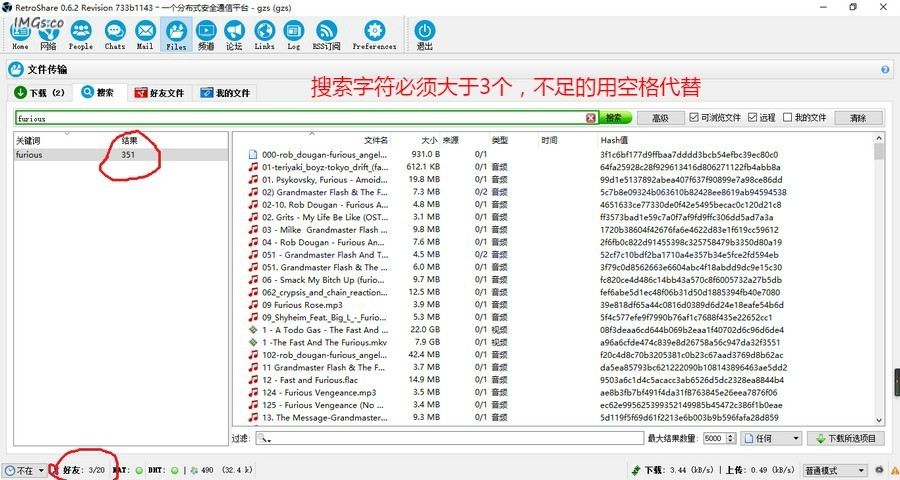The image size is (900, 480).
Task: Switch to the 我的文件 tab
Action: point(225,92)
